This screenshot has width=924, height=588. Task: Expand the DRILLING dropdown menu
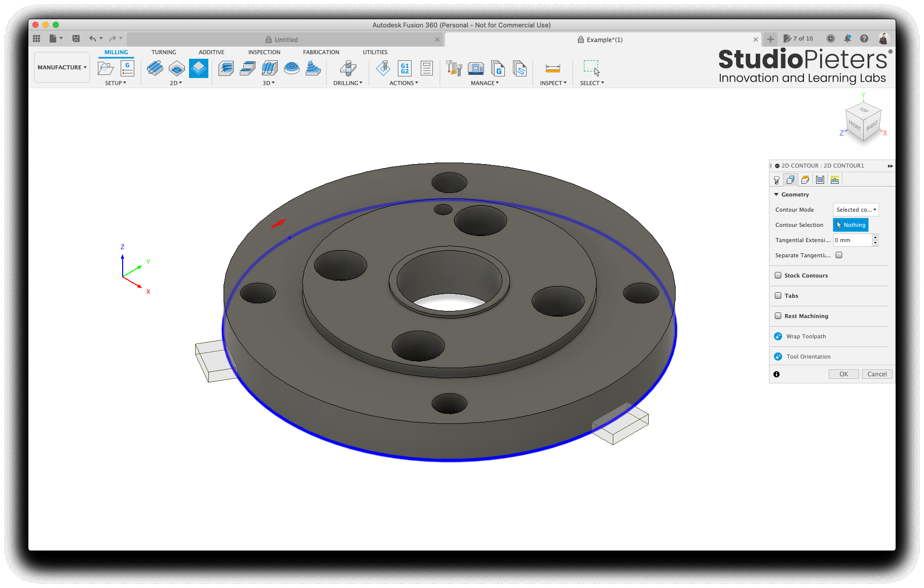click(x=348, y=83)
